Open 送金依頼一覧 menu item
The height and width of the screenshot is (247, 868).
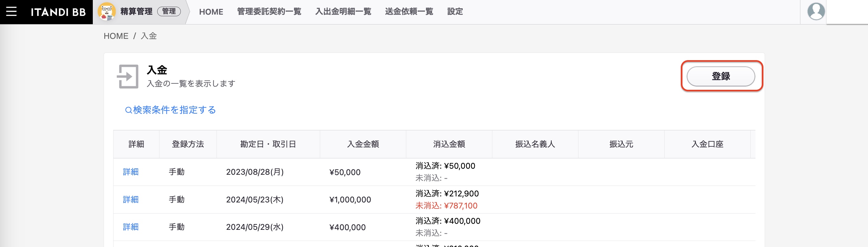coord(409,12)
